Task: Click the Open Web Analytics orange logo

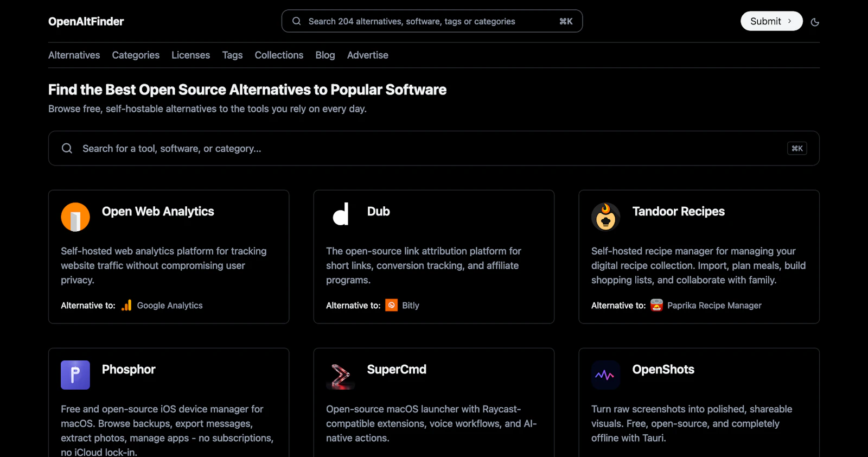Action: click(x=75, y=217)
